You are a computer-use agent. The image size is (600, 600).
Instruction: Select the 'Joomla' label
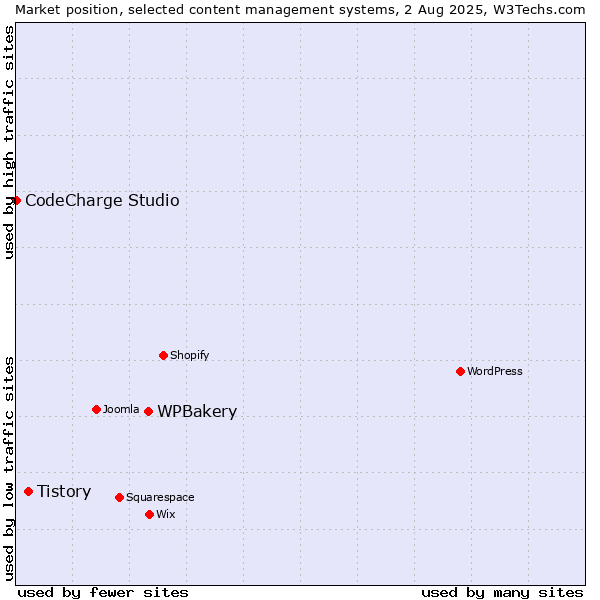pos(121,409)
